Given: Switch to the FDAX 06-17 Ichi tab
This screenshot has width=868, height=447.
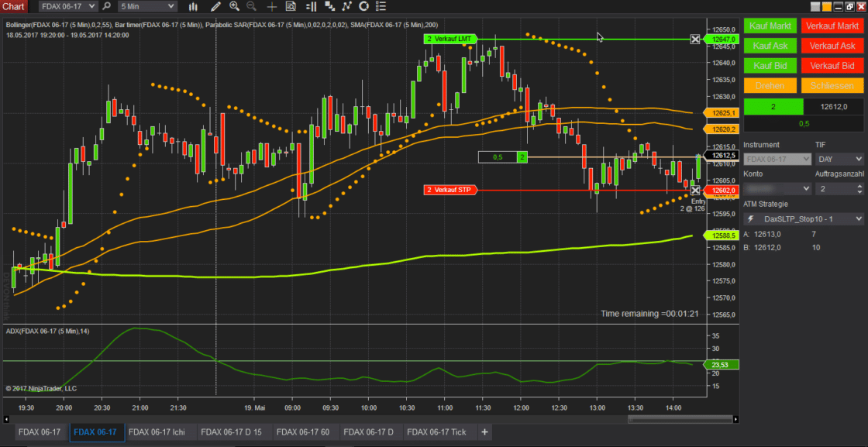Looking at the screenshot, I should coord(158,433).
